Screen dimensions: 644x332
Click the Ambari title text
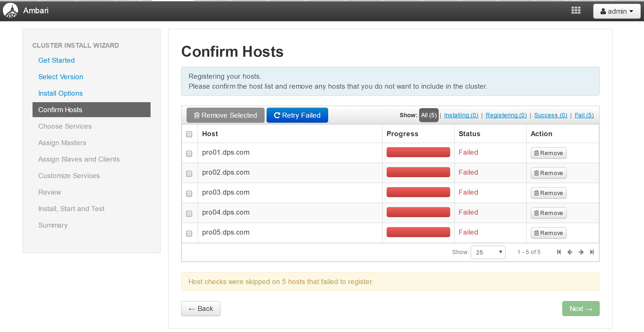click(36, 10)
